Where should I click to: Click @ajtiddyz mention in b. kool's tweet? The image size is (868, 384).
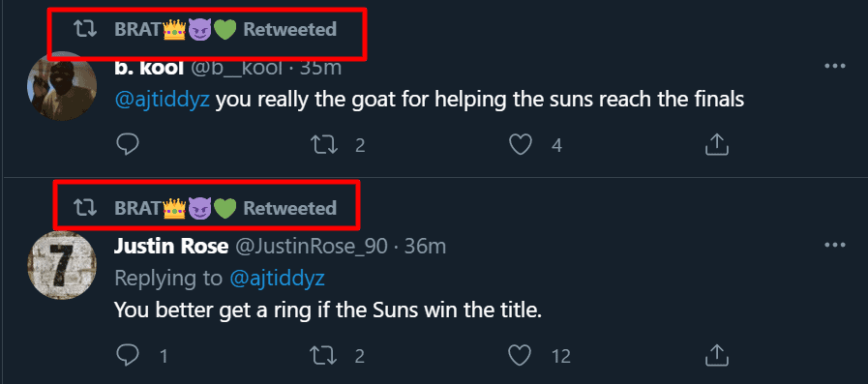pyautogui.click(x=163, y=101)
